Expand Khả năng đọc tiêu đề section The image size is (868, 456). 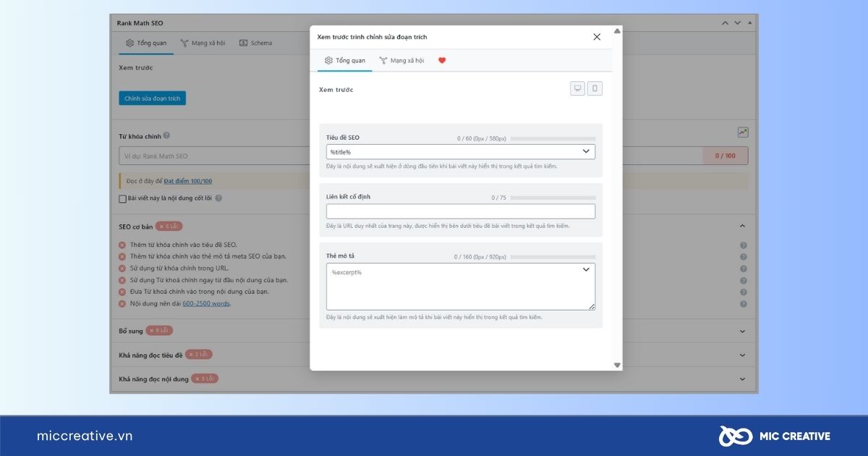(742, 355)
